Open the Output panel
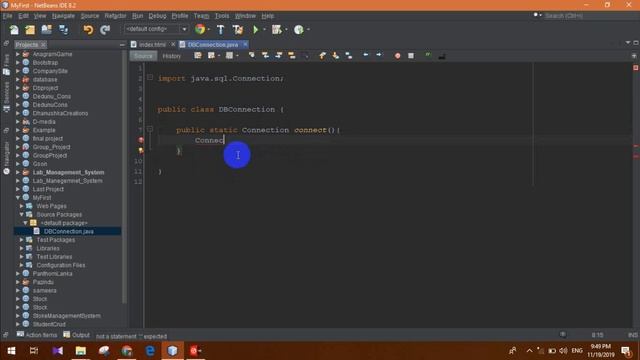This screenshot has height=360, width=640. pyautogui.click(x=77, y=335)
